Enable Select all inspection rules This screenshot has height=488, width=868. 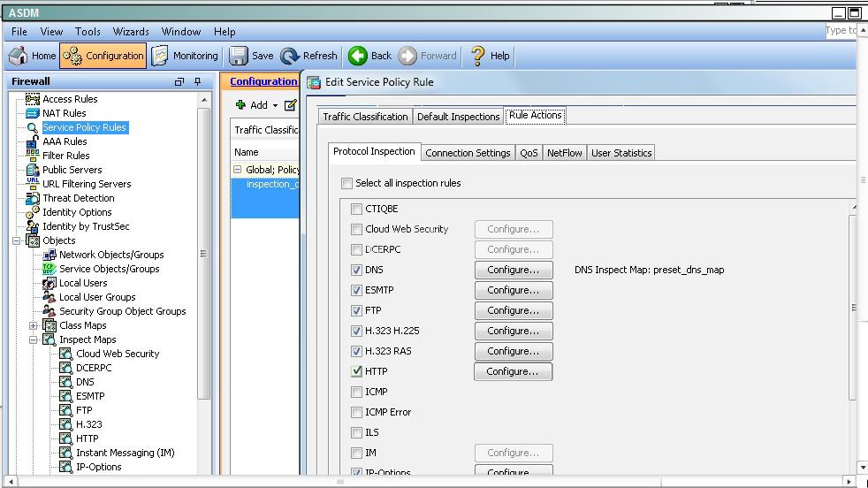[347, 183]
